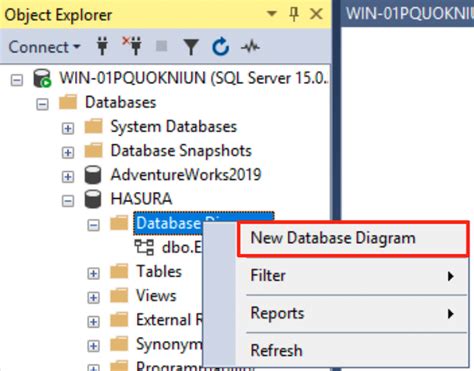474x371 pixels.
Task: Click the dbo diagram schema icon
Action: coord(144,247)
